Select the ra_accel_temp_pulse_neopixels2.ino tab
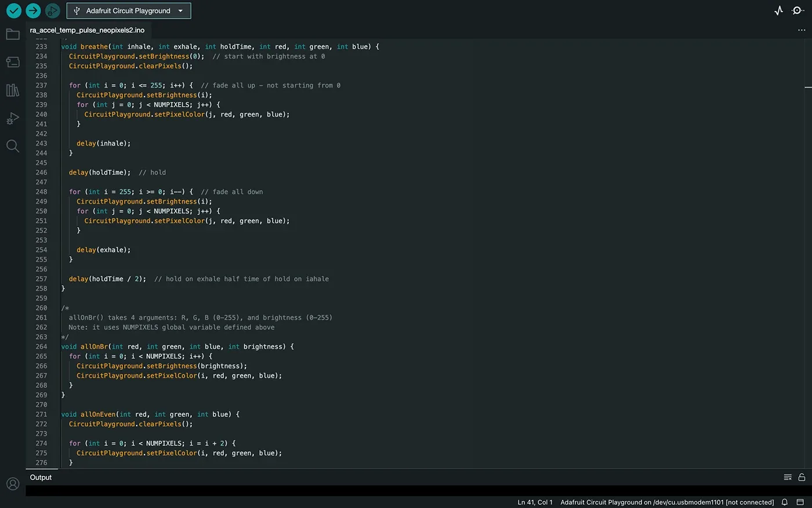This screenshot has height=508, width=812. [x=87, y=30]
